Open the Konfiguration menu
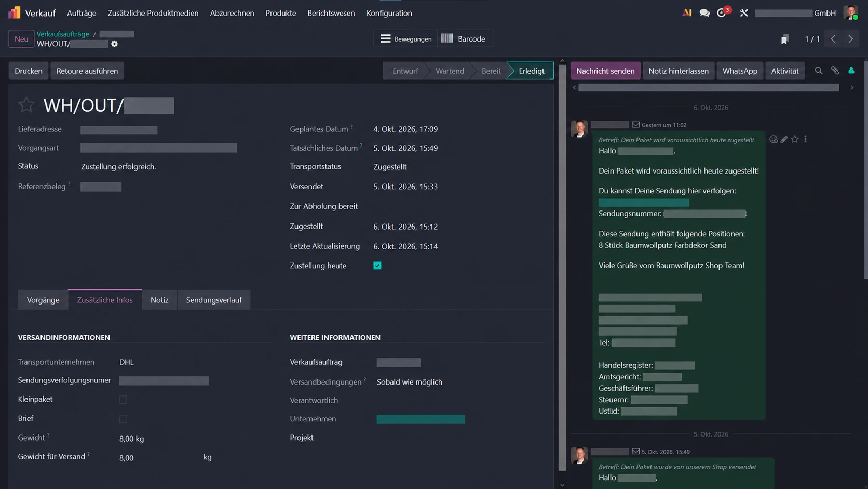868x489 pixels. tap(389, 13)
